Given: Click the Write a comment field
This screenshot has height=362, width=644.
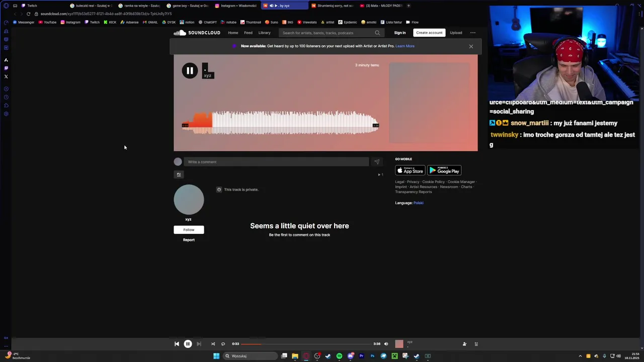Looking at the screenshot, I should tap(276, 162).
